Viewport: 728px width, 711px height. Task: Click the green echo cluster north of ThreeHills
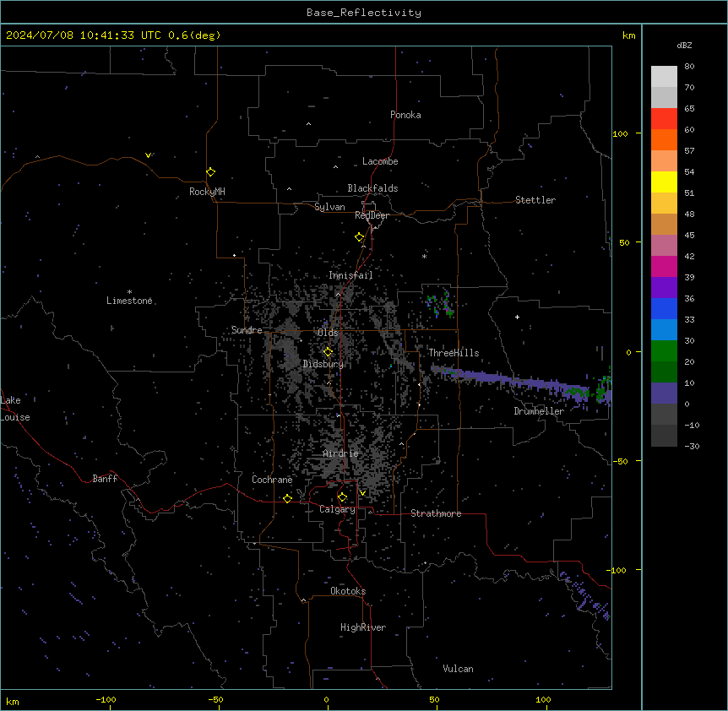tap(440, 305)
